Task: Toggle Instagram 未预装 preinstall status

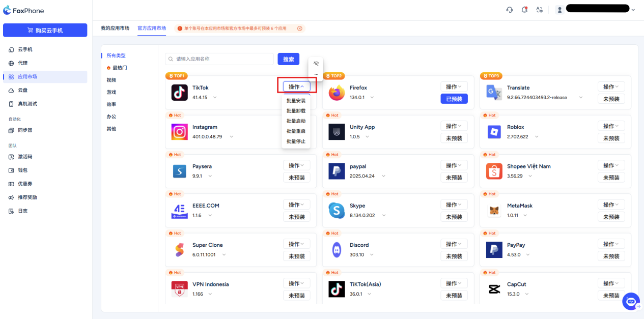Action: pos(297,138)
